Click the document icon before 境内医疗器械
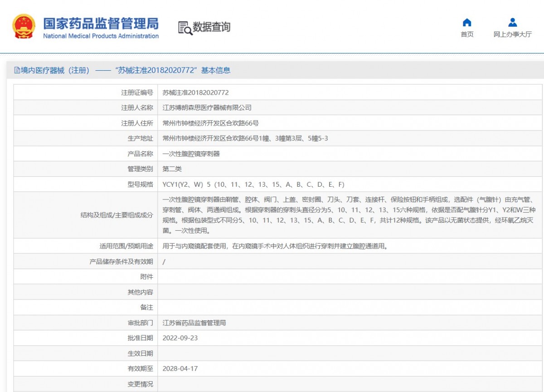The image size is (544, 392). click(x=17, y=70)
